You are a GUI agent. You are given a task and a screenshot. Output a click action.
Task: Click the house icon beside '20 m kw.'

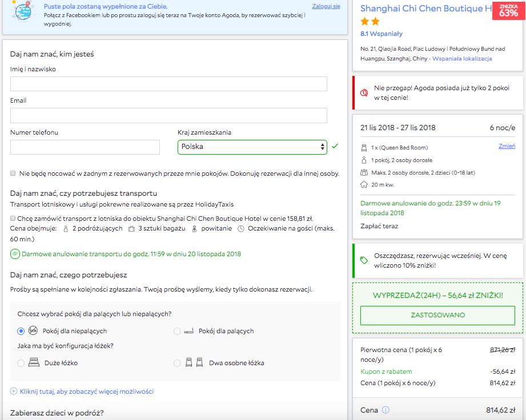[364, 185]
